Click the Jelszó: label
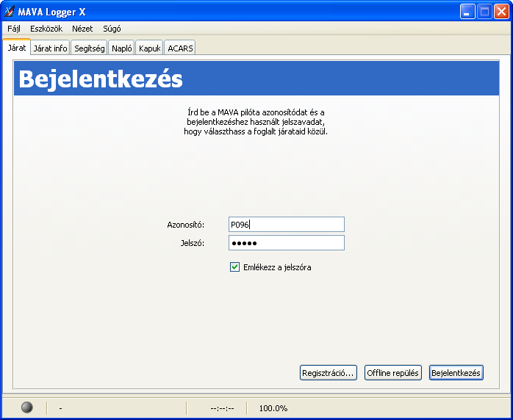The height and width of the screenshot is (420, 513). click(193, 243)
